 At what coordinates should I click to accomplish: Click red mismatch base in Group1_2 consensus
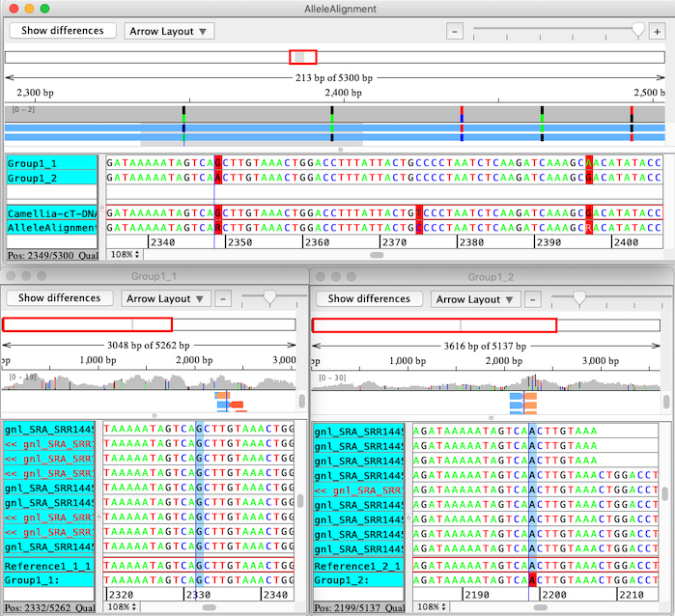tap(532, 580)
